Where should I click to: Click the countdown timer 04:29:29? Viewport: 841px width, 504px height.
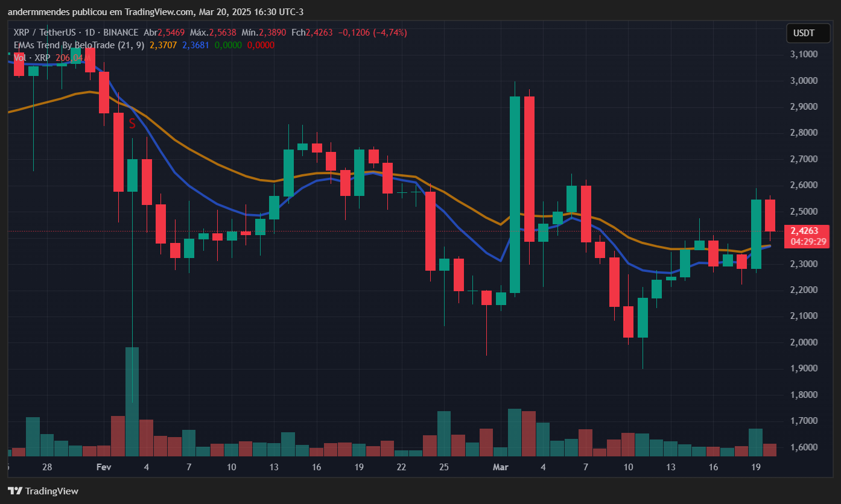[x=808, y=241]
